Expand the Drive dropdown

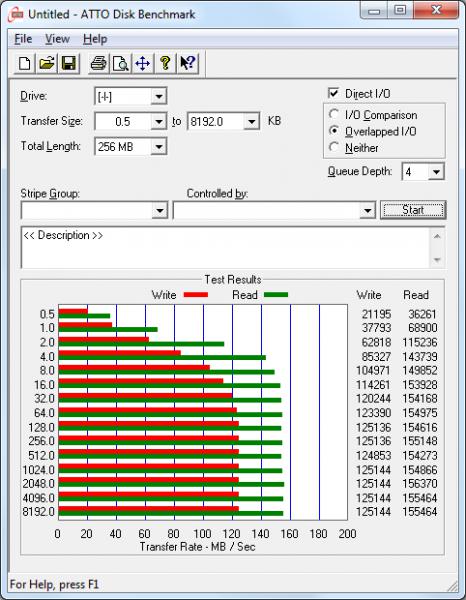point(158,96)
